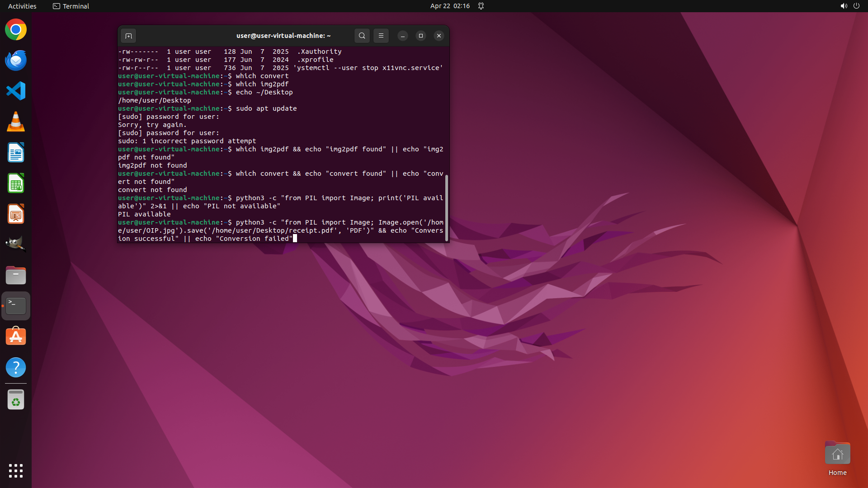868x488 pixels.
Task: Open LibreOffice Writer
Action: click(x=16, y=153)
